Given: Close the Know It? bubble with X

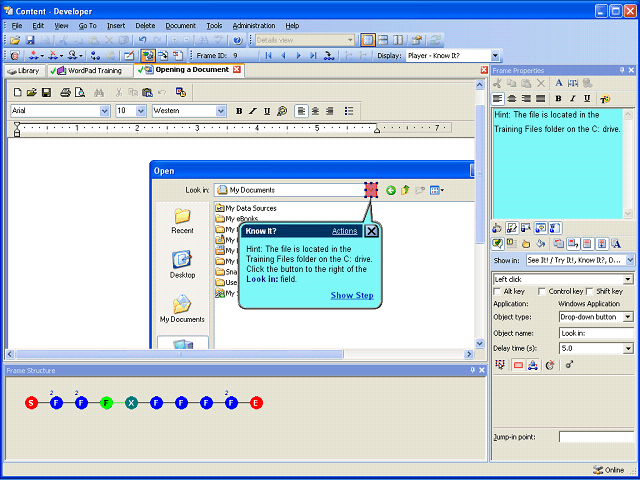Looking at the screenshot, I should [371, 231].
